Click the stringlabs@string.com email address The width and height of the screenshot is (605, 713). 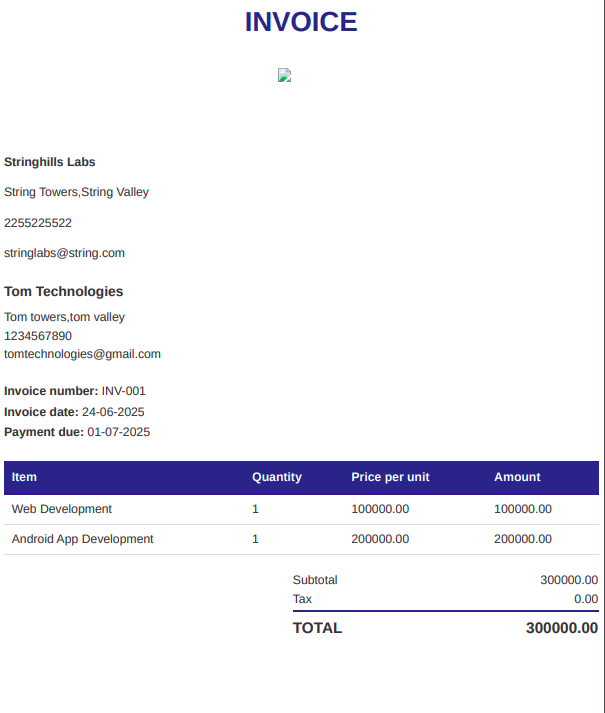(64, 253)
